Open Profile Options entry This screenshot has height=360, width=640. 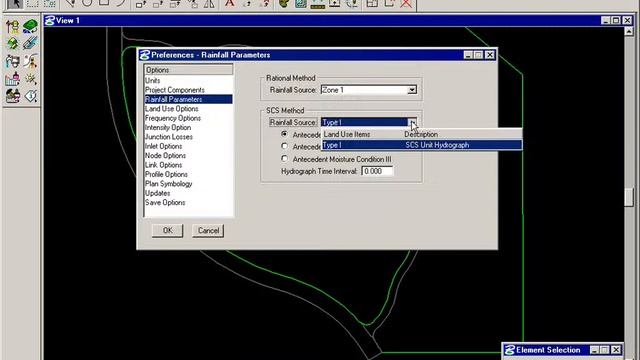167,174
